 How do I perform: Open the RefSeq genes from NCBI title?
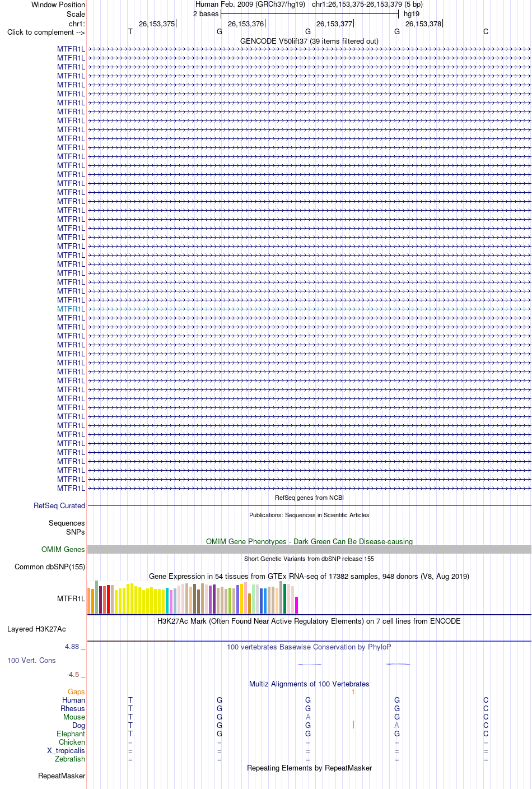[x=309, y=498]
